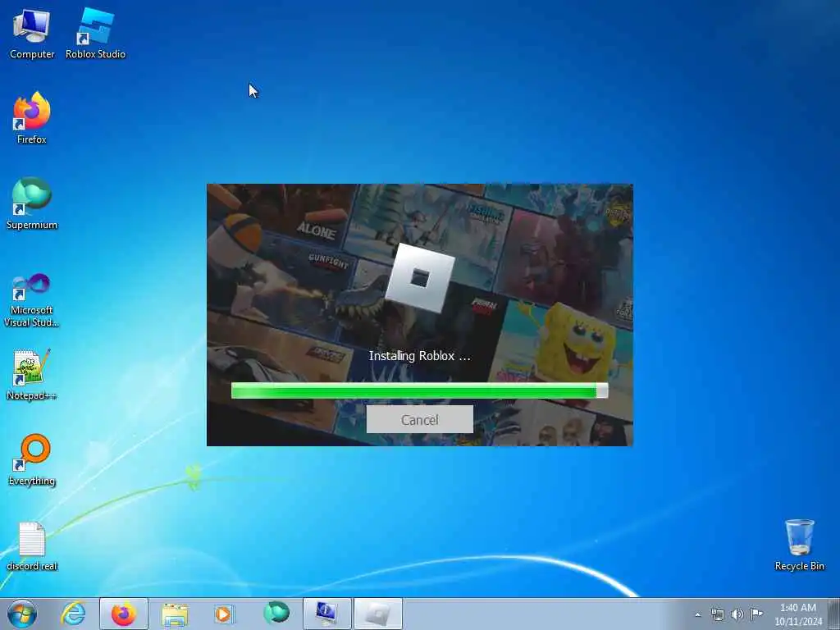Screen dimensions: 840x630
Task: Select the Recycle Bin icon
Action: (799, 545)
